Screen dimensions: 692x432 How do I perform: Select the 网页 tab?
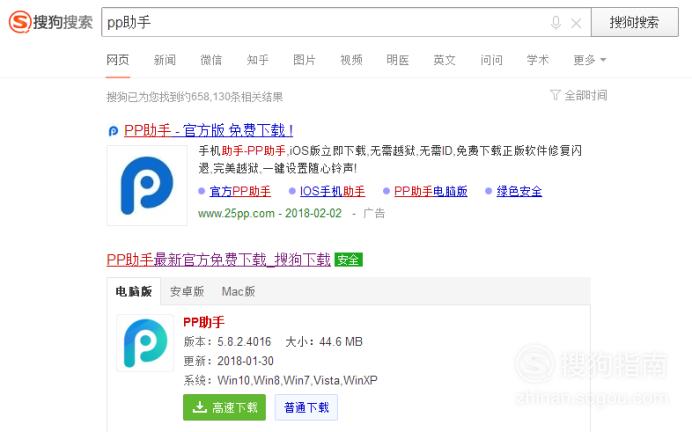(117, 60)
